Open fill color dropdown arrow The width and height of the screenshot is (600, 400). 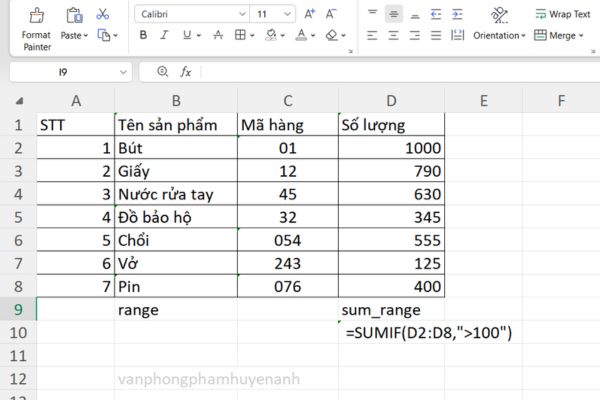(283, 36)
